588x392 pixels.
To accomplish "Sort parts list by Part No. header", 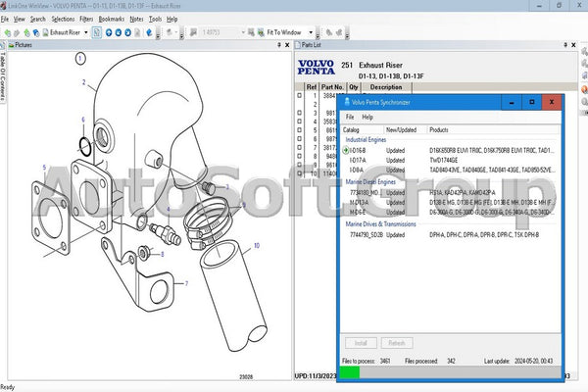I will pyautogui.click(x=332, y=87).
